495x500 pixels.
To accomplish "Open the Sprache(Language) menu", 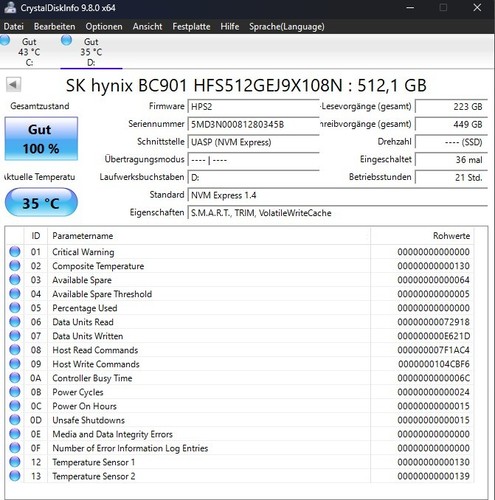I will click(x=287, y=26).
